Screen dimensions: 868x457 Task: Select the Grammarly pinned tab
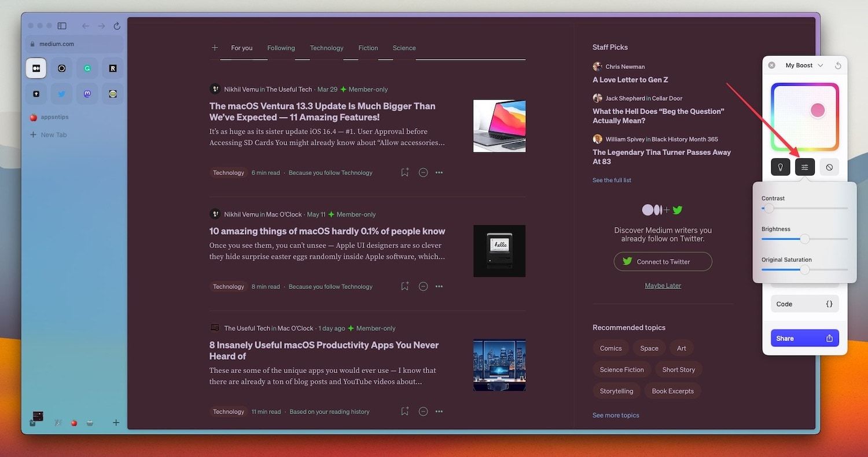(87, 68)
